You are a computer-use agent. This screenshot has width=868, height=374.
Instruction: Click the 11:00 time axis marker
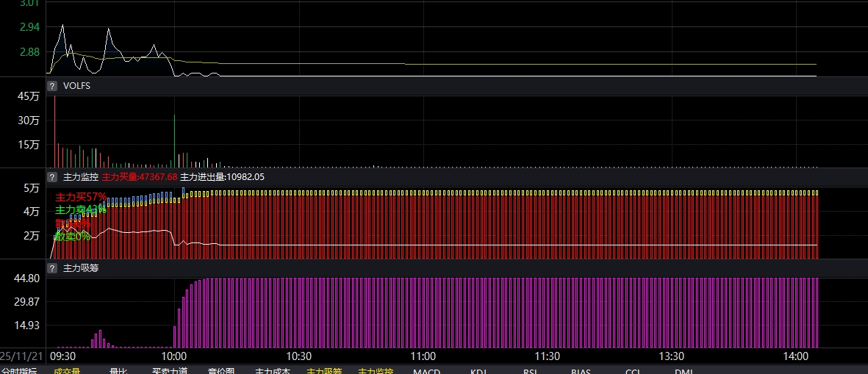pos(423,357)
